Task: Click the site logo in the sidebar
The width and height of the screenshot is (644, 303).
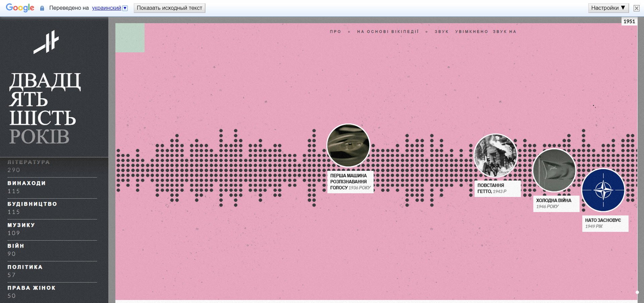Action: coord(46,42)
